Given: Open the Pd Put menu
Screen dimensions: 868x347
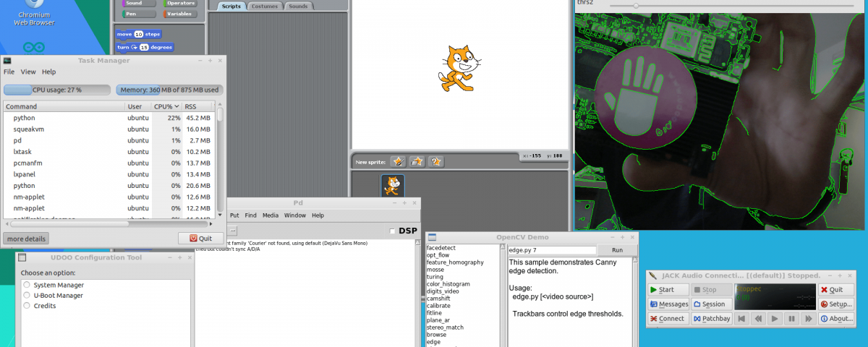Looking at the screenshot, I should pos(234,215).
